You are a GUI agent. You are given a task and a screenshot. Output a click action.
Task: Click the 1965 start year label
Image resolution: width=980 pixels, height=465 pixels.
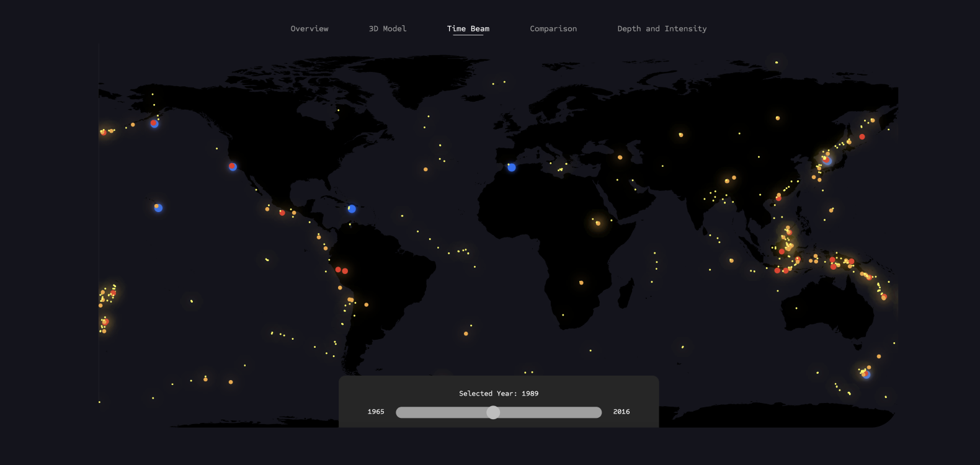pos(376,412)
